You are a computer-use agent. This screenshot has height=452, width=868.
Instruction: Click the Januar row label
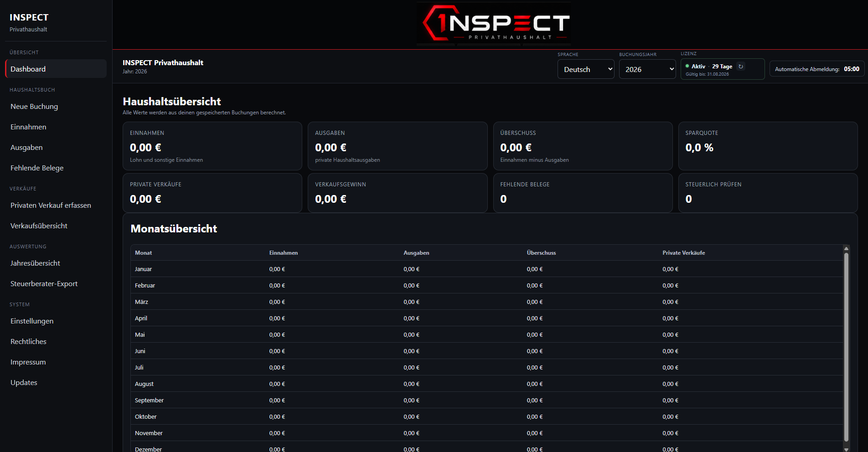[x=143, y=269]
